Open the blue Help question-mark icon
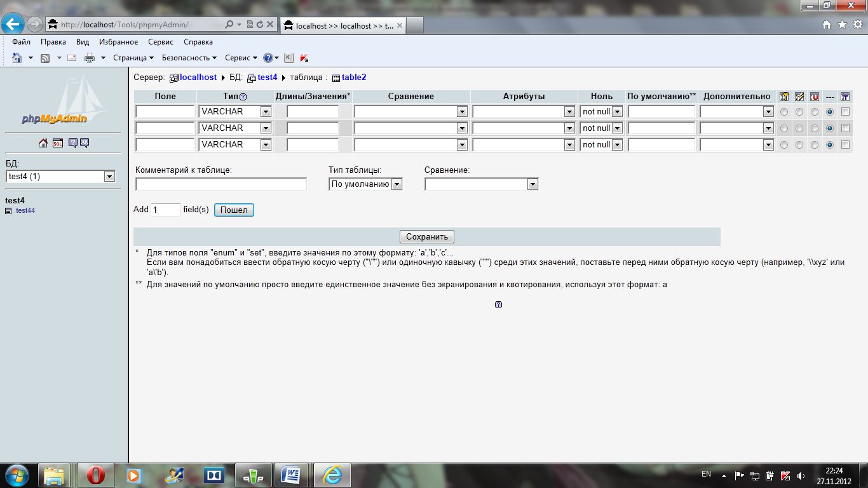Viewport: 868px width, 488px height. click(x=268, y=58)
